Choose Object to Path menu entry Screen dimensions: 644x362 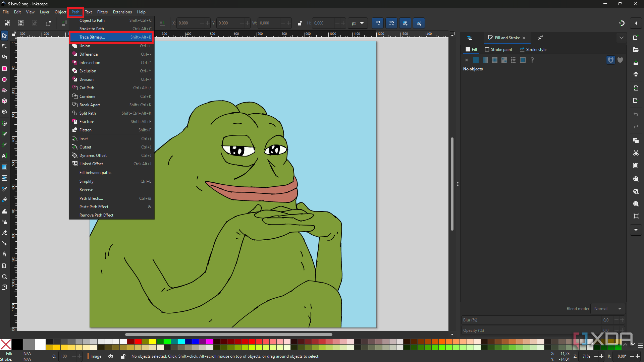click(x=112, y=20)
